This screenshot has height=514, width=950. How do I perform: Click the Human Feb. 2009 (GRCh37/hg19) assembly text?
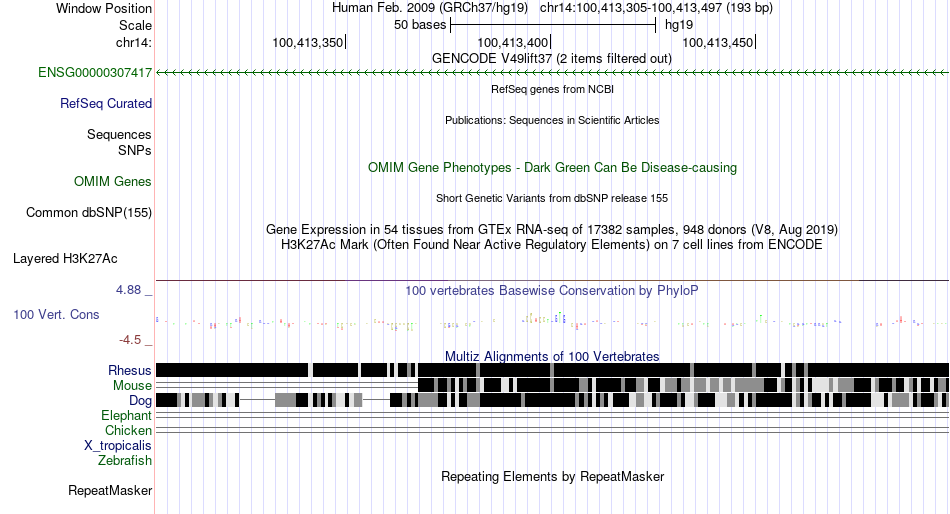pos(430,8)
